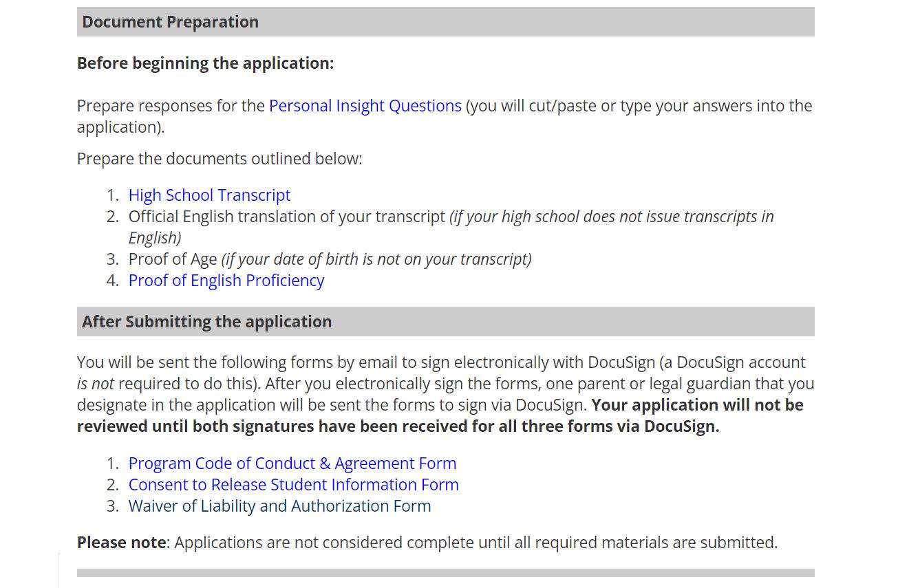The height and width of the screenshot is (588, 898).
Task: Select Waiver of Liability and Authorization Form
Action: click(279, 506)
